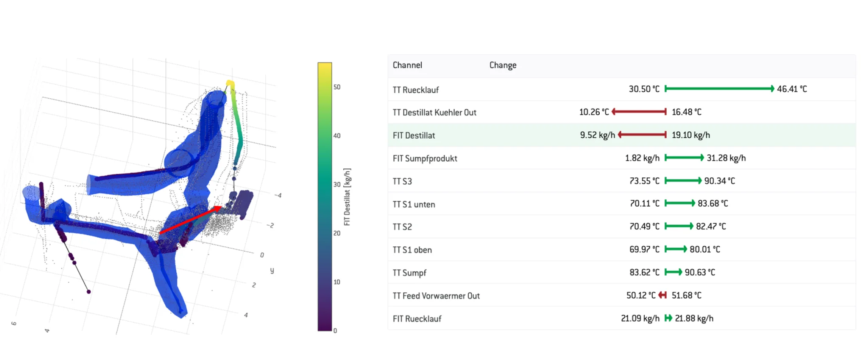Click the 1.82 kg/h value
Screen dimensions: 868x347
(642, 158)
